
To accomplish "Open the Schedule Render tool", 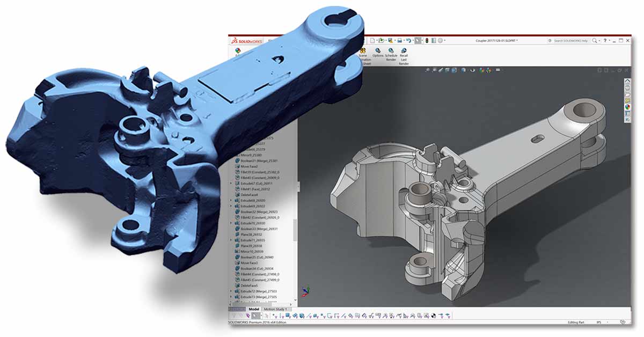I will 391,50.
